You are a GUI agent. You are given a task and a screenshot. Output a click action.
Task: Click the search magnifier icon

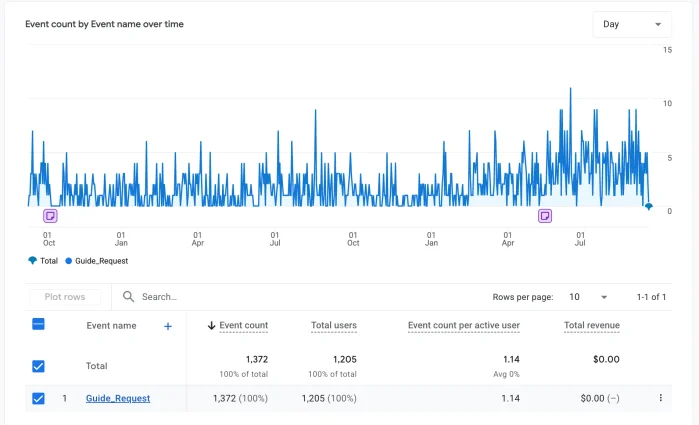pos(128,297)
